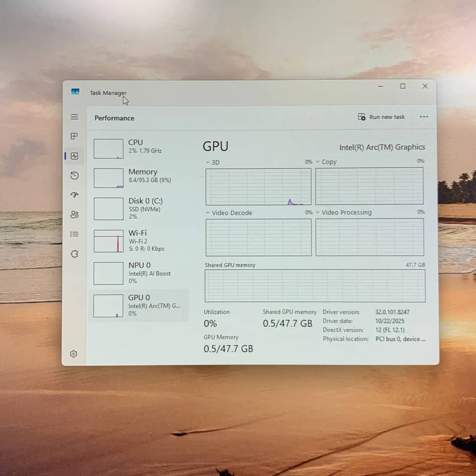Click DirectX version 12 (FL 12.1)
Image resolution: width=476 pixels, height=476 pixels.
pos(390,330)
